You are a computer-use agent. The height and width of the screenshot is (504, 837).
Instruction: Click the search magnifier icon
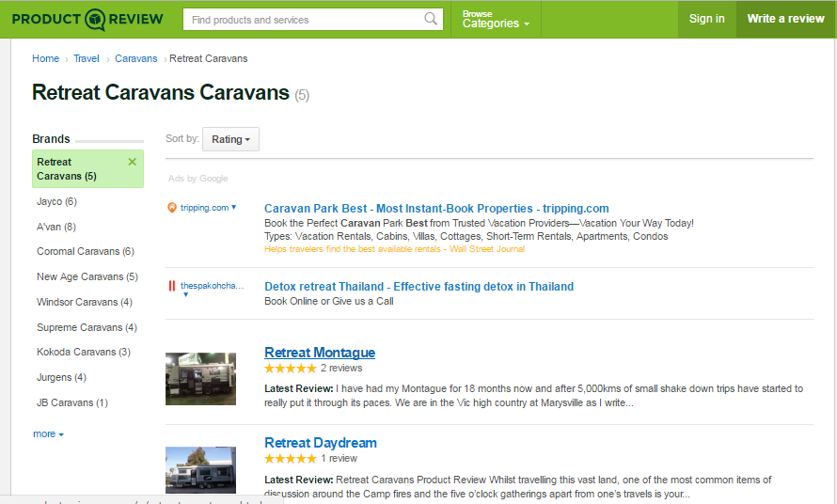coord(431,19)
